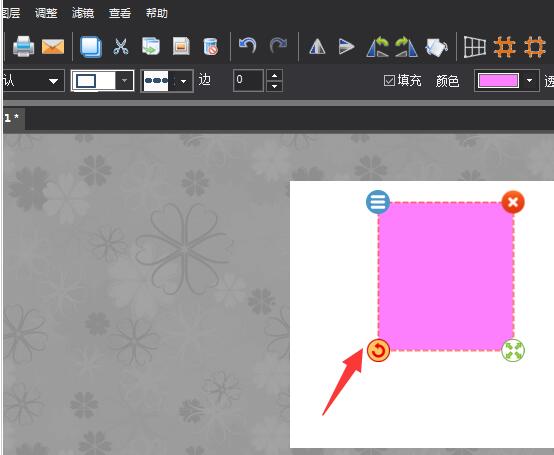Click the flip vertical icon

[x=346, y=46]
